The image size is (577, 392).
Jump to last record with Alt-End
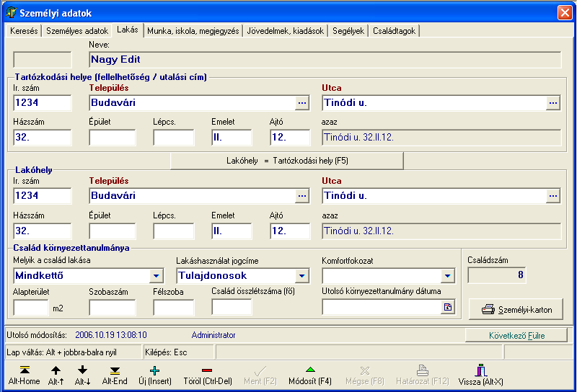tap(115, 375)
